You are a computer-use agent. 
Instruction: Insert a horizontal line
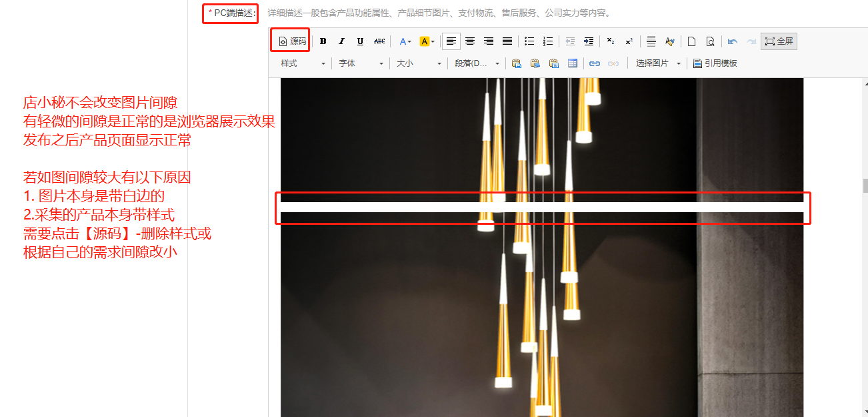(651, 41)
